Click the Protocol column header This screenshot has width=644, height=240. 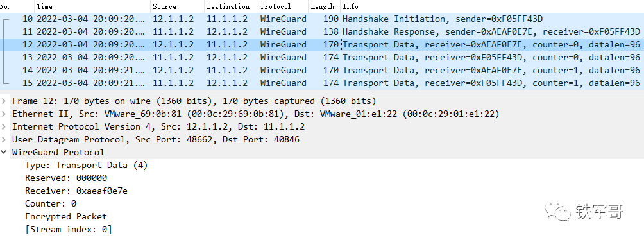[284, 6]
